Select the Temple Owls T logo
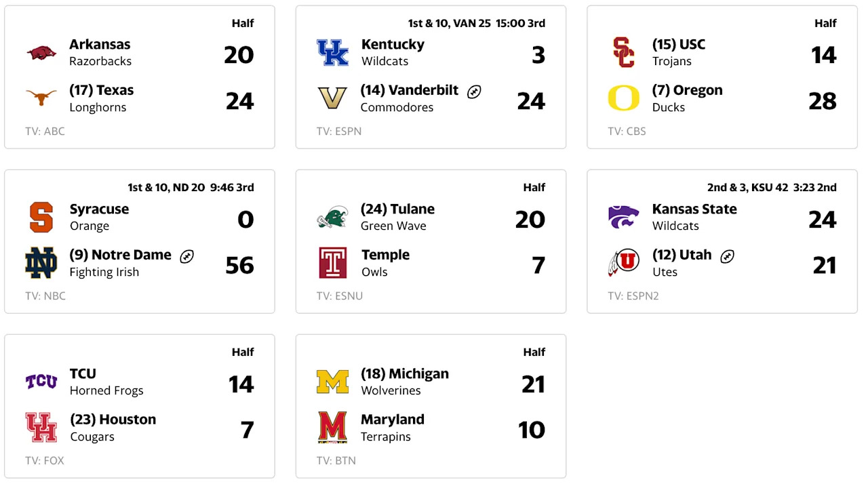868x486 pixels. point(332,263)
